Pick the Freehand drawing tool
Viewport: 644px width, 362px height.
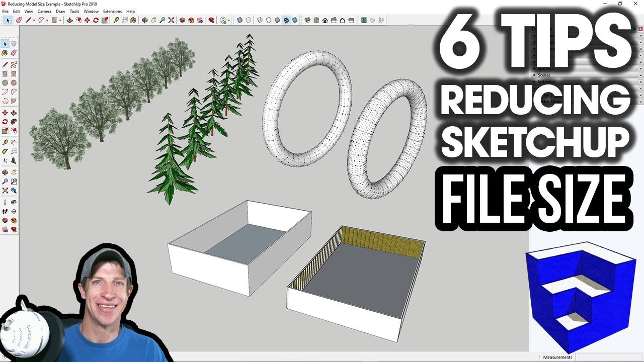[14, 64]
